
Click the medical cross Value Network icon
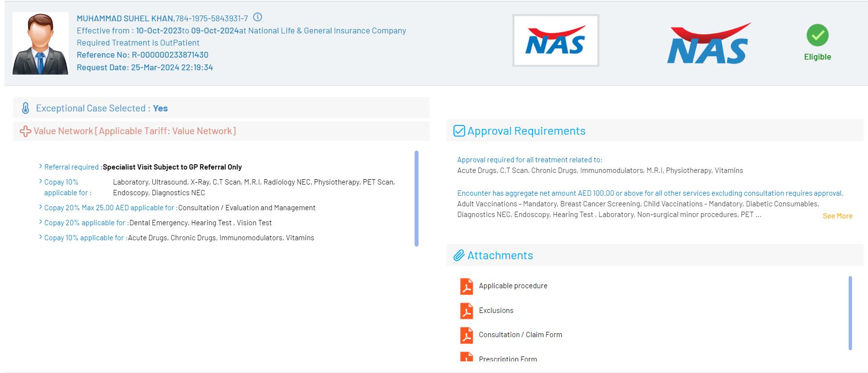pyautogui.click(x=25, y=131)
